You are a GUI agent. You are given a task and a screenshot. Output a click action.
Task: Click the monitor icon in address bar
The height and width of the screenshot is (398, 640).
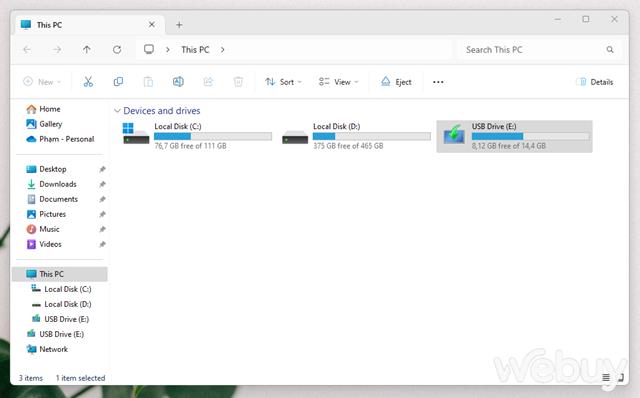click(149, 49)
